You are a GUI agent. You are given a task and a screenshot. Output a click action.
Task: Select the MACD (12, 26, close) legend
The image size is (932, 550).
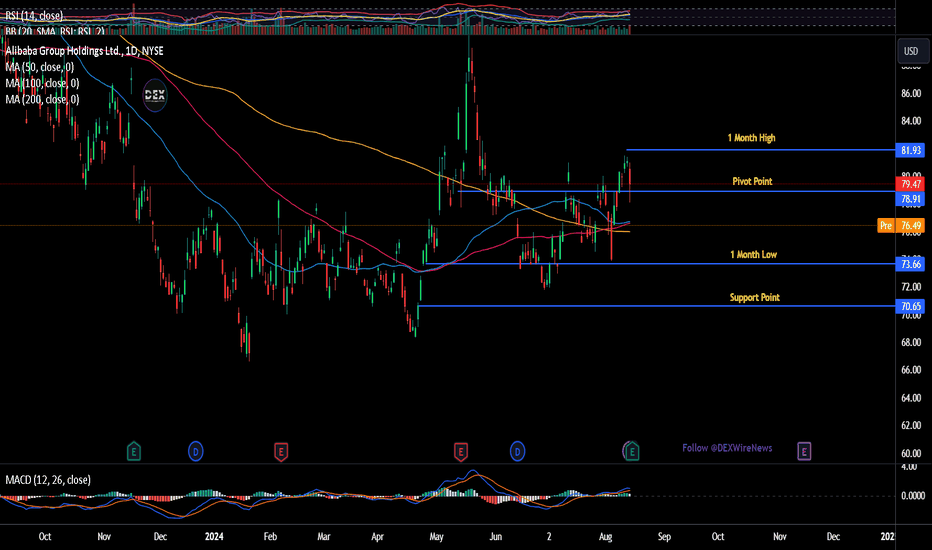coord(48,480)
